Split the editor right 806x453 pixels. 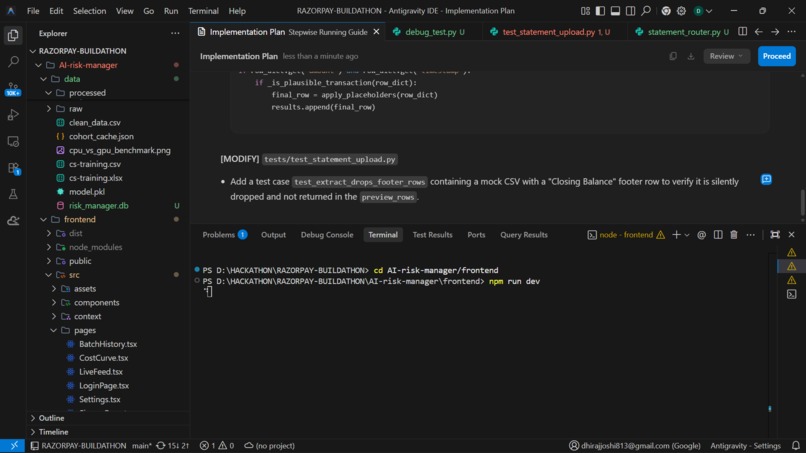pos(742,32)
